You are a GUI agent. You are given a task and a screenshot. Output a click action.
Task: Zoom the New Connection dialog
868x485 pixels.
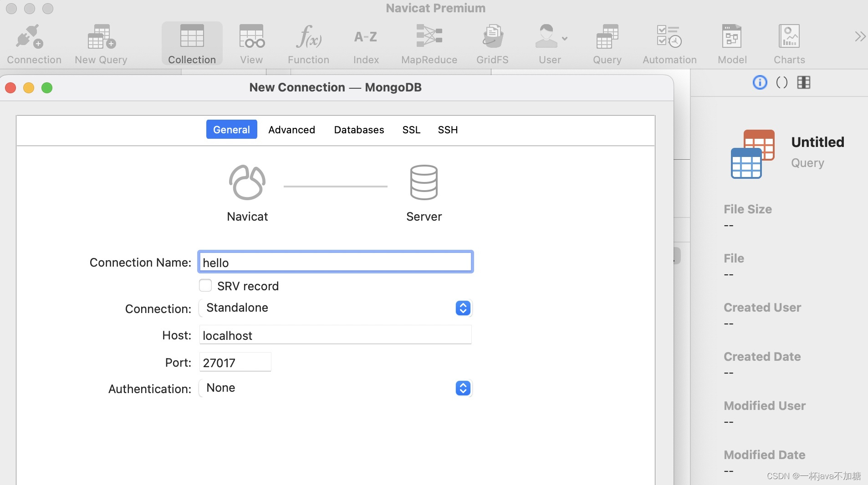click(x=47, y=88)
